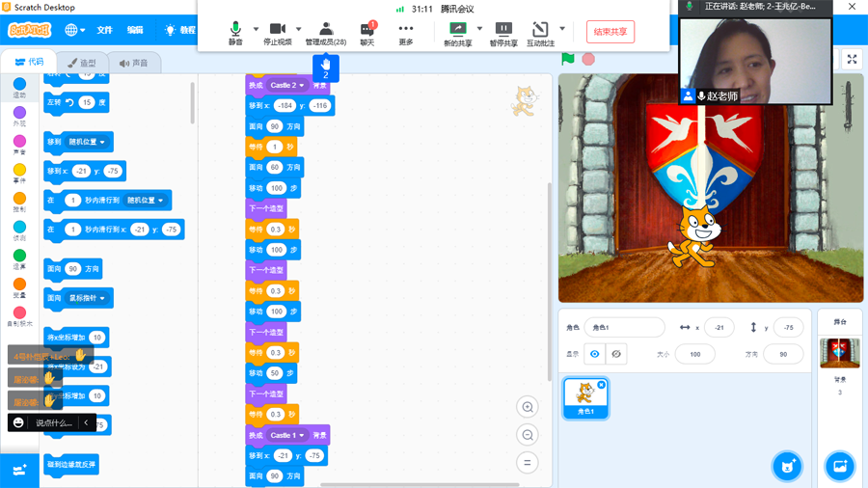Click the sprite direction field 90
The width and height of the screenshot is (868, 488).
[783, 354]
